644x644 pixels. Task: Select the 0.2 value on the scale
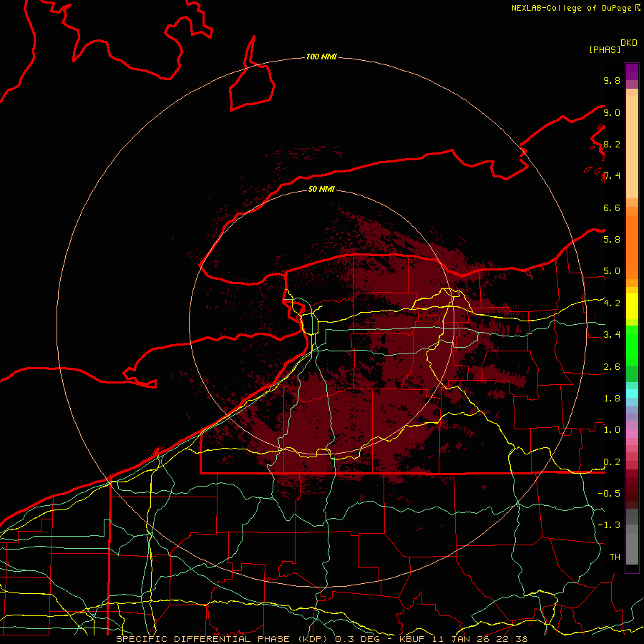point(612,462)
